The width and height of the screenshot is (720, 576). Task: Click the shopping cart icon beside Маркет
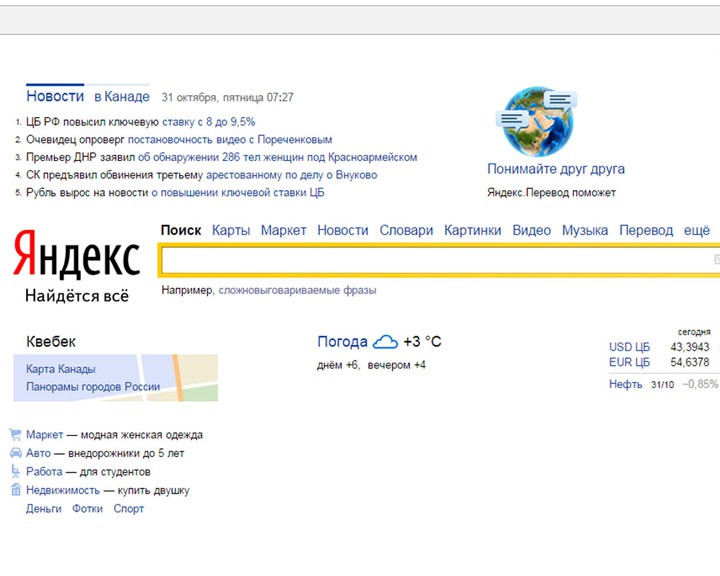15,435
